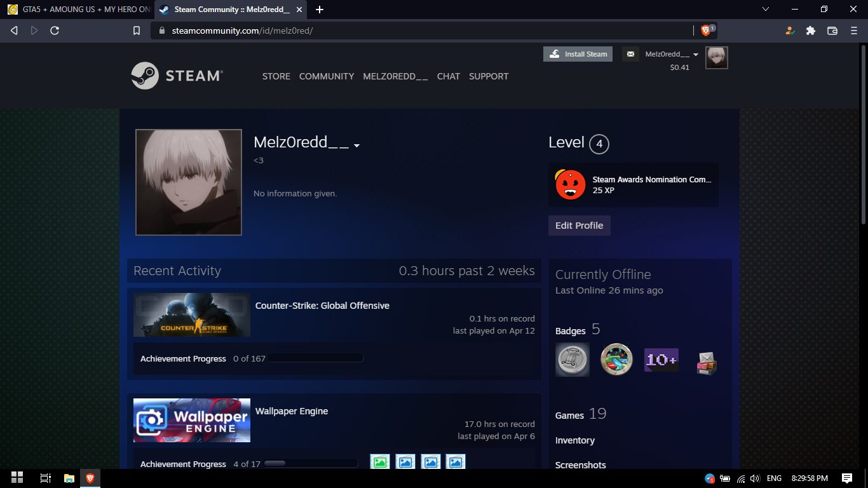Open the Brave Shields lion icon
The image size is (868, 488).
(705, 30)
